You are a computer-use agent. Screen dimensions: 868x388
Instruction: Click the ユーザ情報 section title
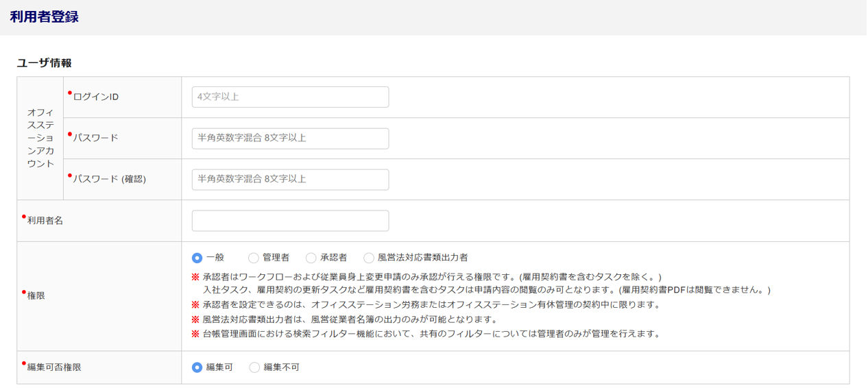[44, 63]
